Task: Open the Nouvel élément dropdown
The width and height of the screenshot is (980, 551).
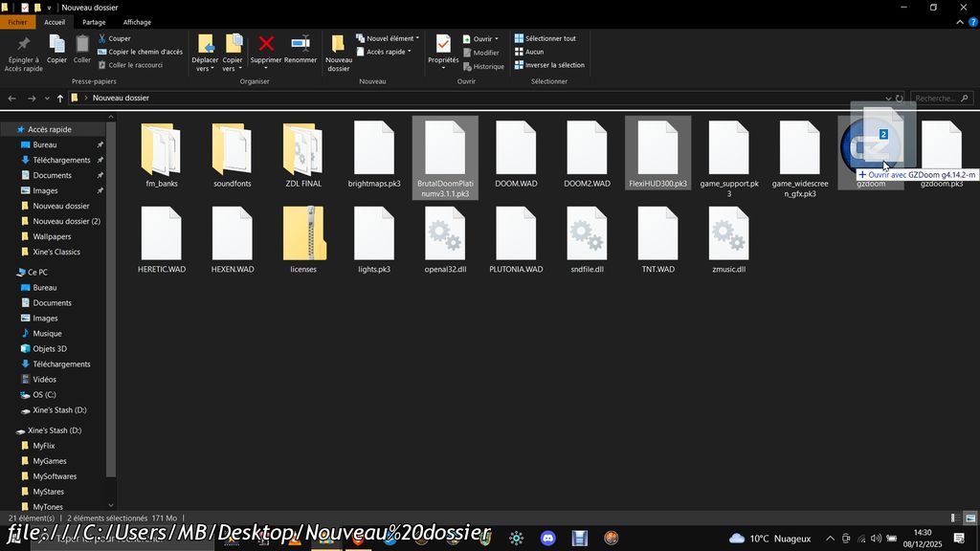Action: click(x=392, y=38)
